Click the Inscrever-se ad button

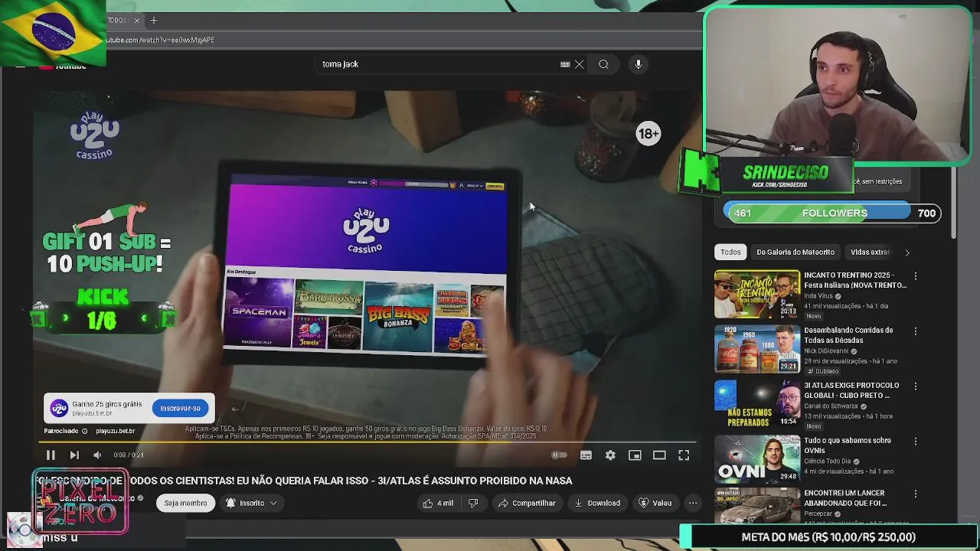coord(180,408)
